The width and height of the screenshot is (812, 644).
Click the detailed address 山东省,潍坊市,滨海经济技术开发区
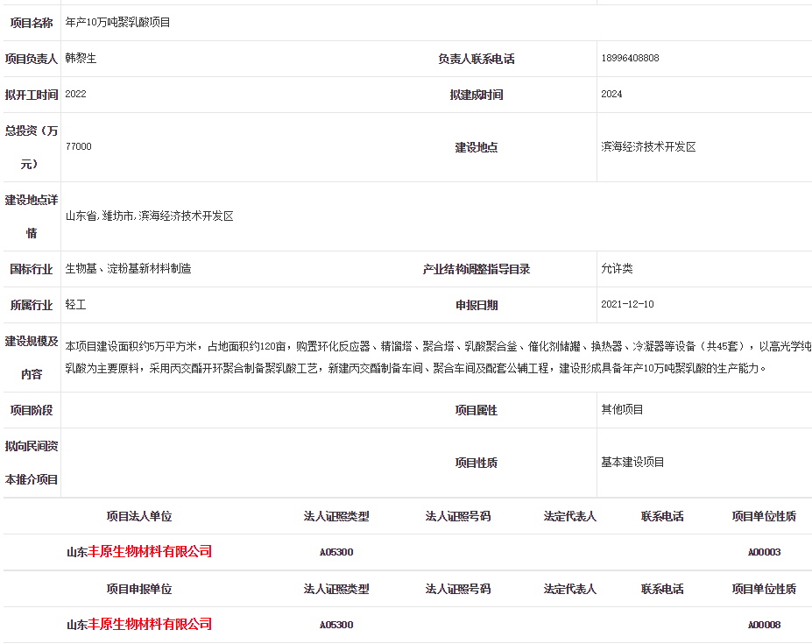click(x=149, y=216)
